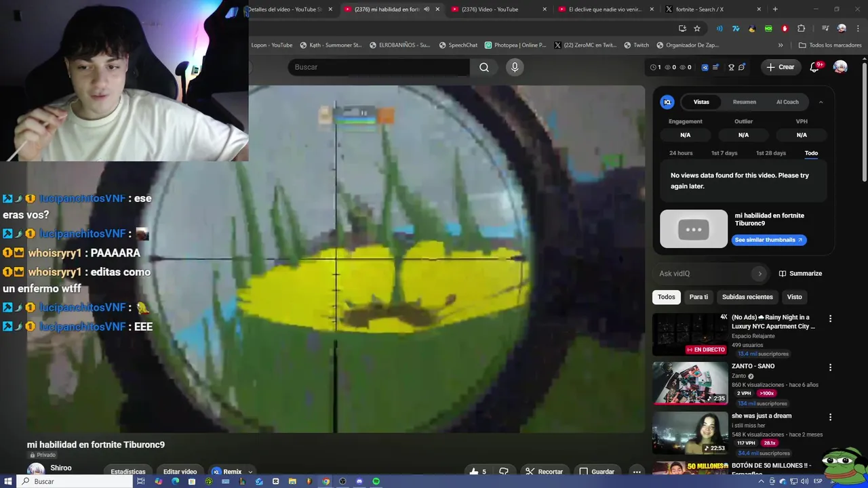Switch to vidIQ Resumen tab
This screenshot has height=488, width=868.
click(x=745, y=102)
